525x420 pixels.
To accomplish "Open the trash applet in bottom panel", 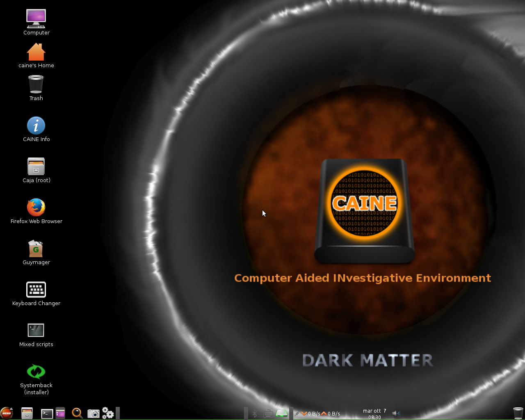I will (518, 413).
